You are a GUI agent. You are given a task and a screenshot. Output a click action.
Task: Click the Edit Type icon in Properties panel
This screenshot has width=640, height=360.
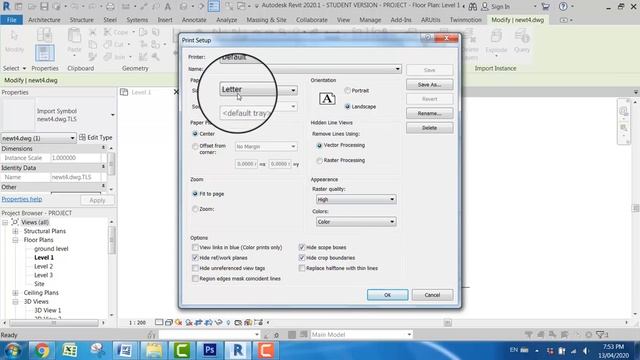(82, 138)
